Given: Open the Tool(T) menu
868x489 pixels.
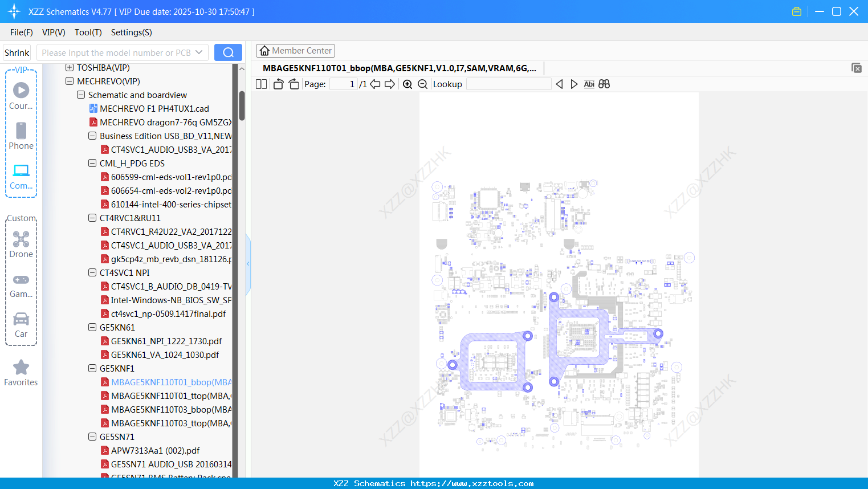Looking at the screenshot, I should pos(88,32).
